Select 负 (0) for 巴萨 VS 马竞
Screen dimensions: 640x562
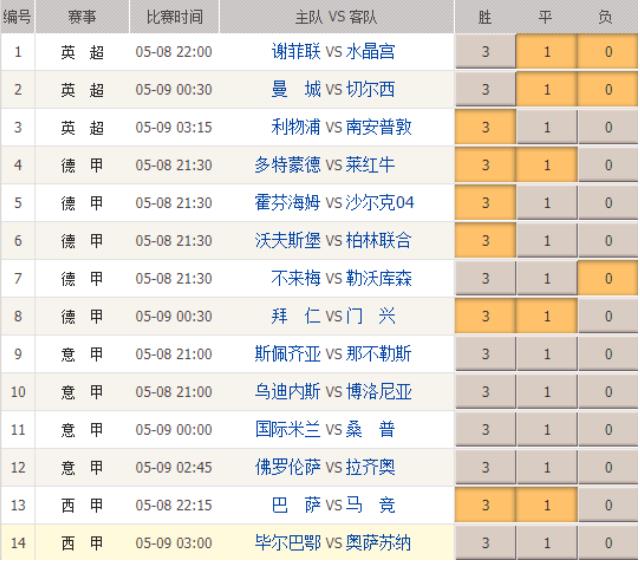pyautogui.click(x=608, y=505)
